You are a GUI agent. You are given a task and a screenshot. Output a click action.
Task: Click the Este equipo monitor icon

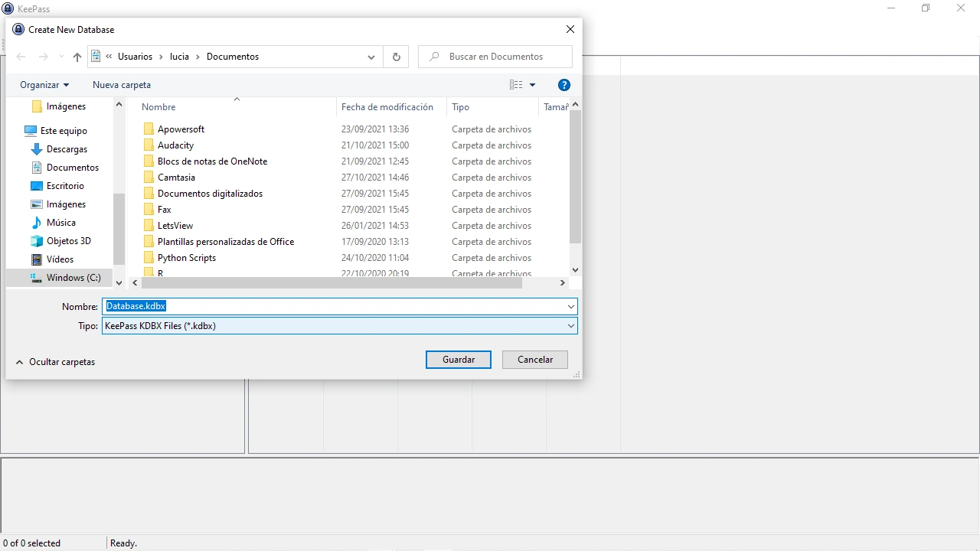(x=30, y=131)
